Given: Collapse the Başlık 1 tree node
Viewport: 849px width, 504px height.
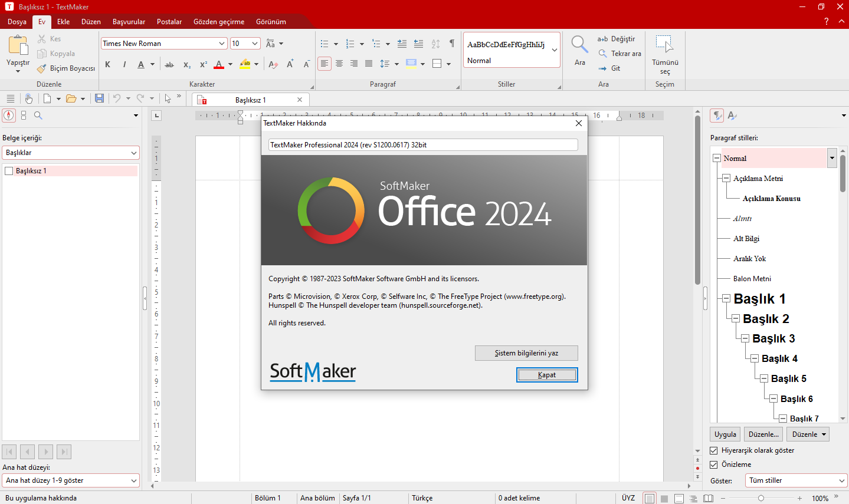Looking at the screenshot, I should click(x=727, y=299).
